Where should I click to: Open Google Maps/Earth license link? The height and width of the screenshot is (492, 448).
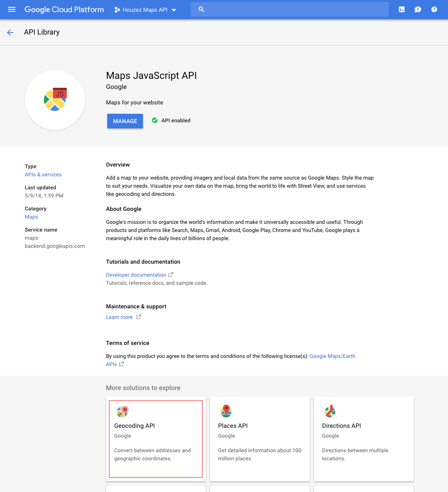332,356
